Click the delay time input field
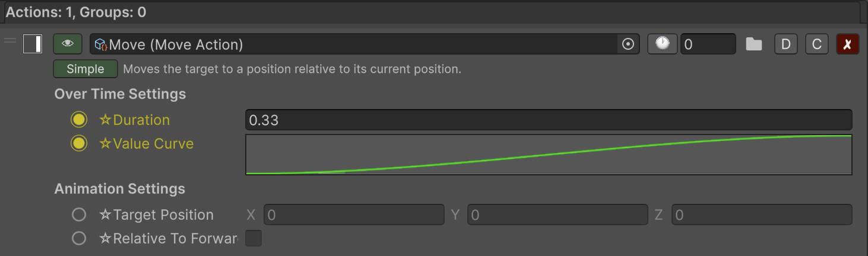Screen dimensions: 868x256 pos(708,44)
